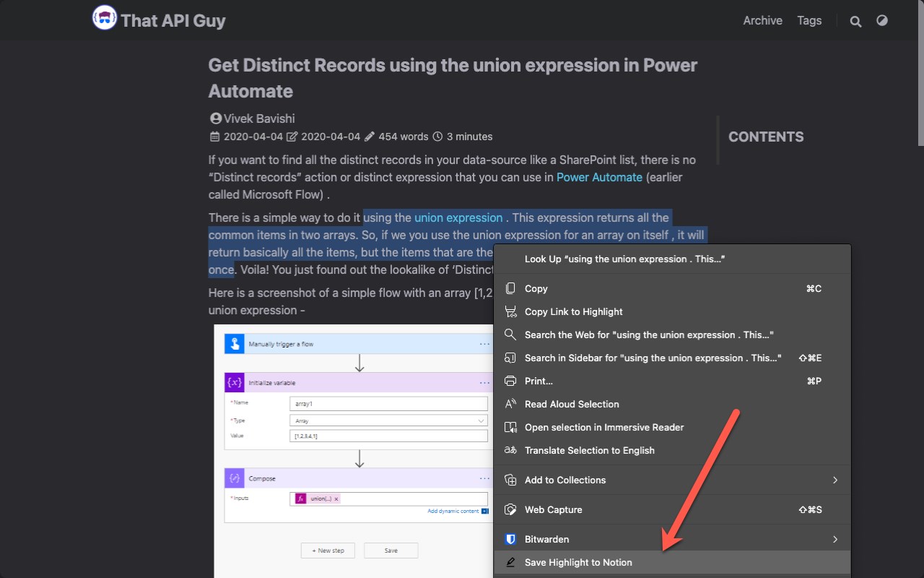The width and height of the screenshot is (924, 578).
Task: Select Copy Link to Highlight
Action: pos(672,311)
